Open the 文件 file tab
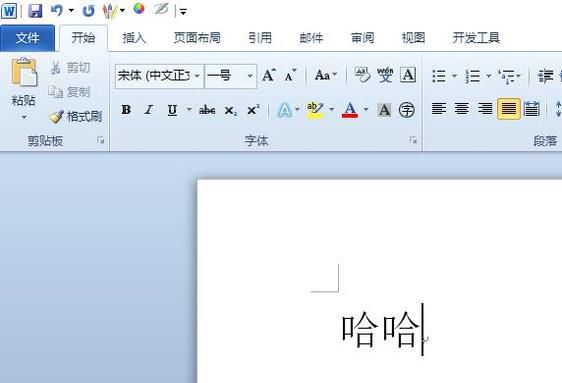 (27, 38)
